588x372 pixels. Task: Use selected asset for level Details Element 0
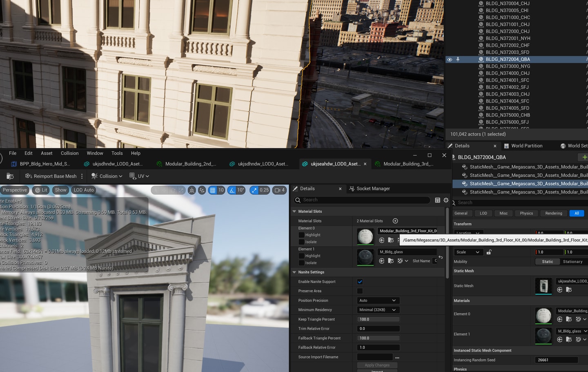560,319
